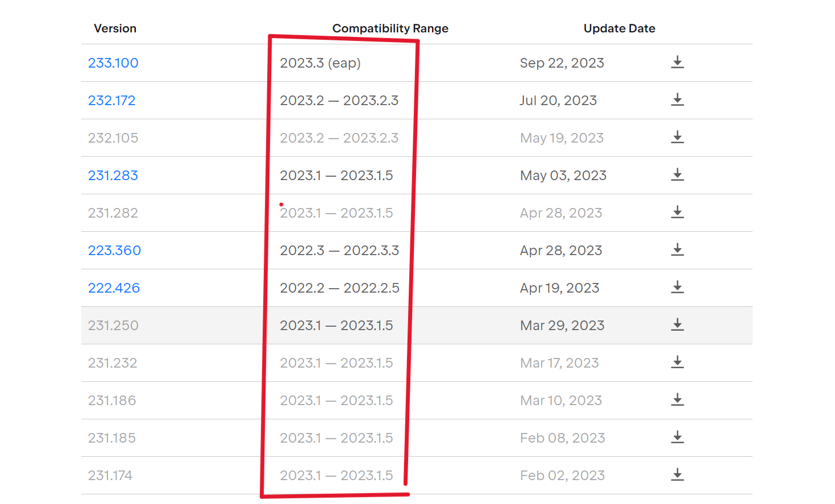The width and height of the screenshot is (835, 504).
Task: Click the Update Date column header
Action: tap(620, 28)
